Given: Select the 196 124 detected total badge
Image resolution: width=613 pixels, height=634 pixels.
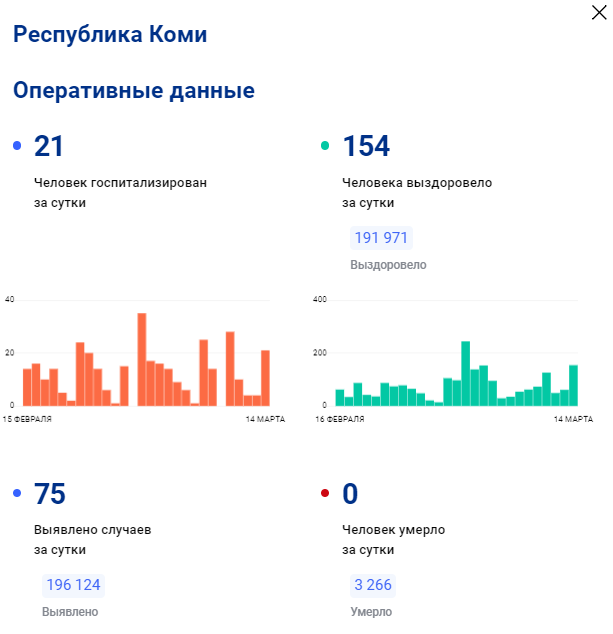Looking at the screenshot, I should pos(72,585).
